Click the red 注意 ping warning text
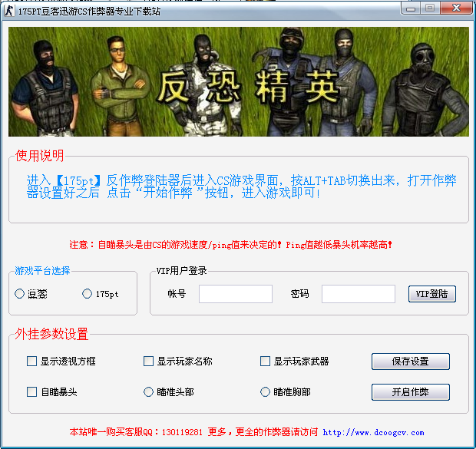This screenshot has height=449, width=476. (231, 245)
